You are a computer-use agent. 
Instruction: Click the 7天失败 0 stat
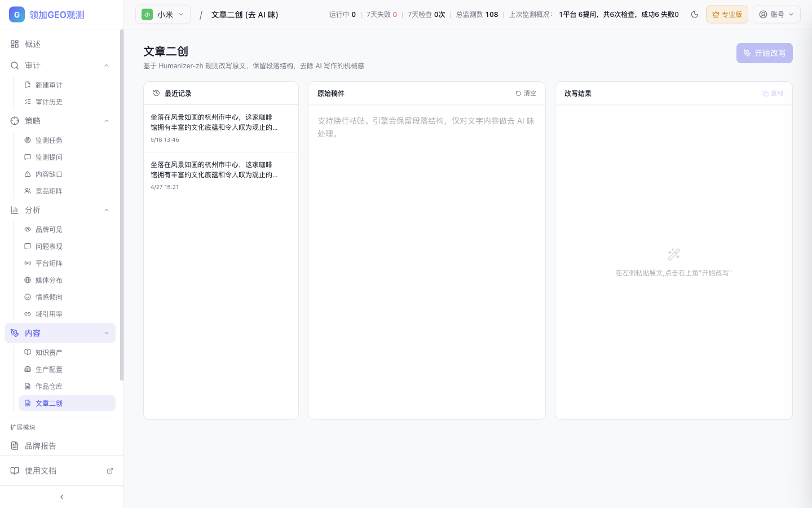(x=382, y=15)
